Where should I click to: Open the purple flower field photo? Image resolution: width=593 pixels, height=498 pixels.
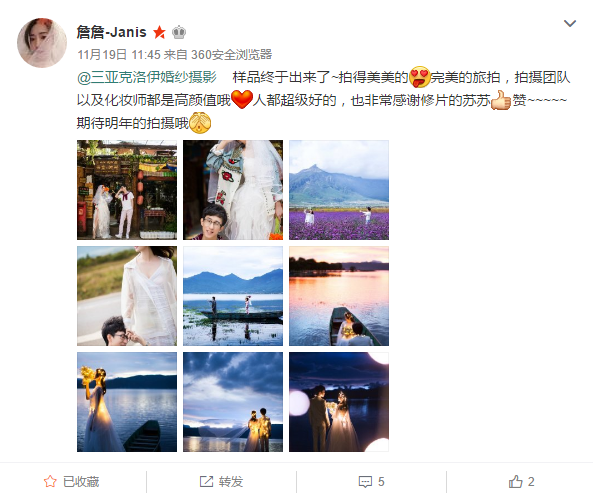point(339,190)
